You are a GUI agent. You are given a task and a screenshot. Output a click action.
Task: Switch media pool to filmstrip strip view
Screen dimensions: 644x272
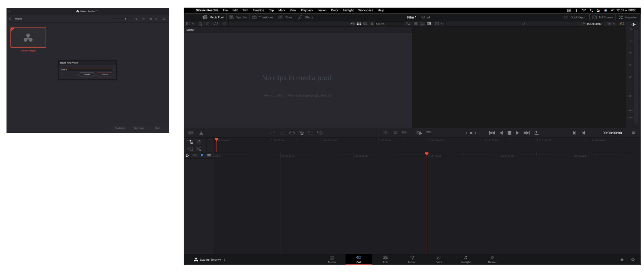point(365,24)
